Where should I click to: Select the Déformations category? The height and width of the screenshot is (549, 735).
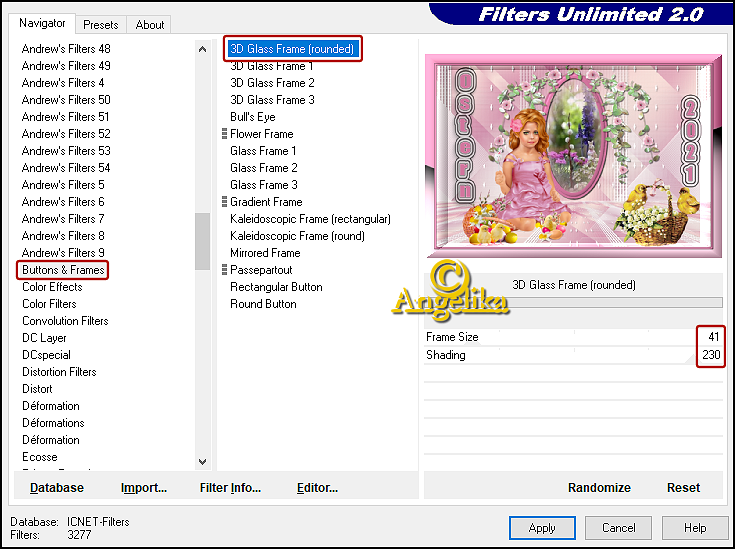[53, 423]
